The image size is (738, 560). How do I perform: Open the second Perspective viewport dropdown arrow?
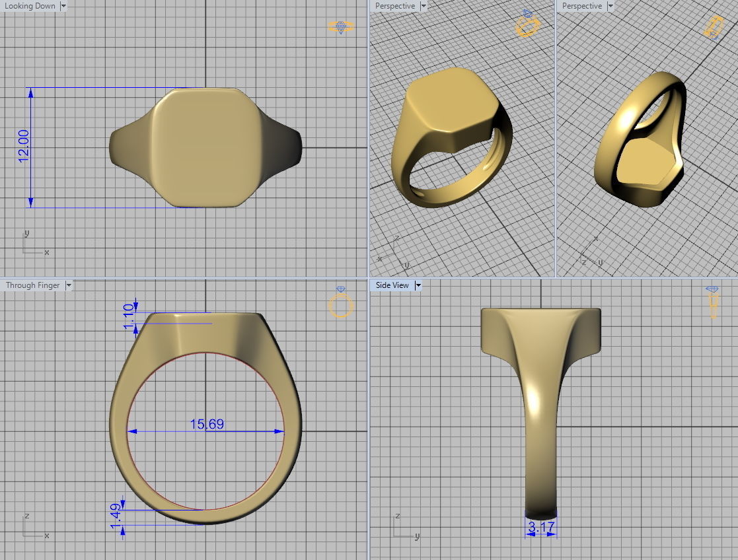tap(610, 6)
